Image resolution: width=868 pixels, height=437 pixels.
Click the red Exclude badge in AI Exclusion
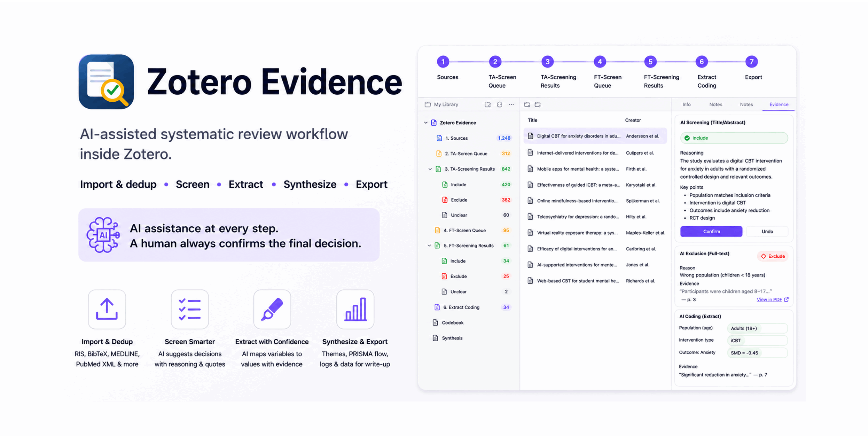(773, 256)
